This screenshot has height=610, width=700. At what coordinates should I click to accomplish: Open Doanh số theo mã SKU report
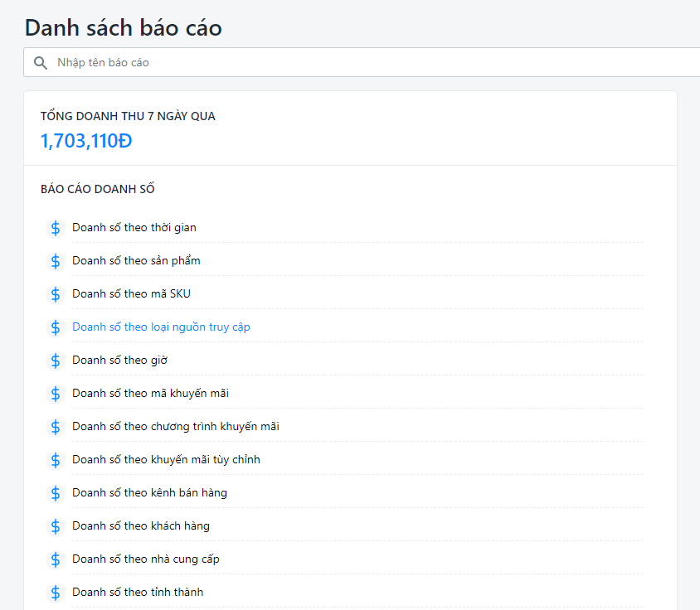[x=131, y=293]
